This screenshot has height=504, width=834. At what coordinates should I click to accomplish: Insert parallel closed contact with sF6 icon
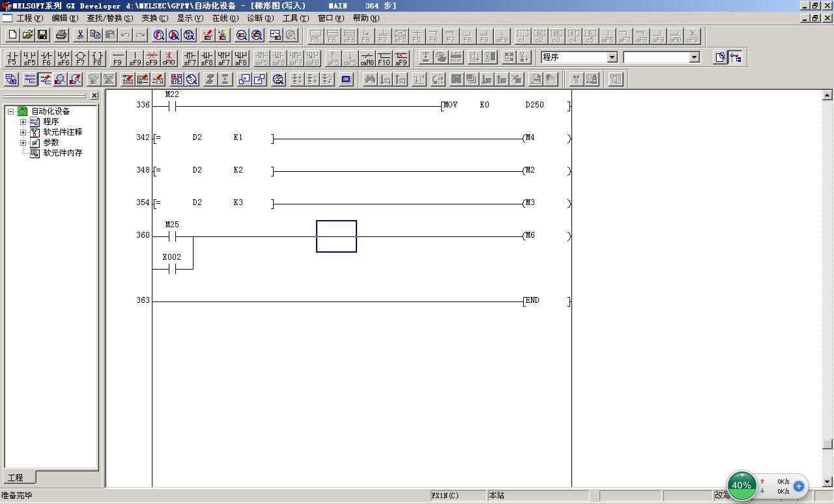[x=63, y=58]
